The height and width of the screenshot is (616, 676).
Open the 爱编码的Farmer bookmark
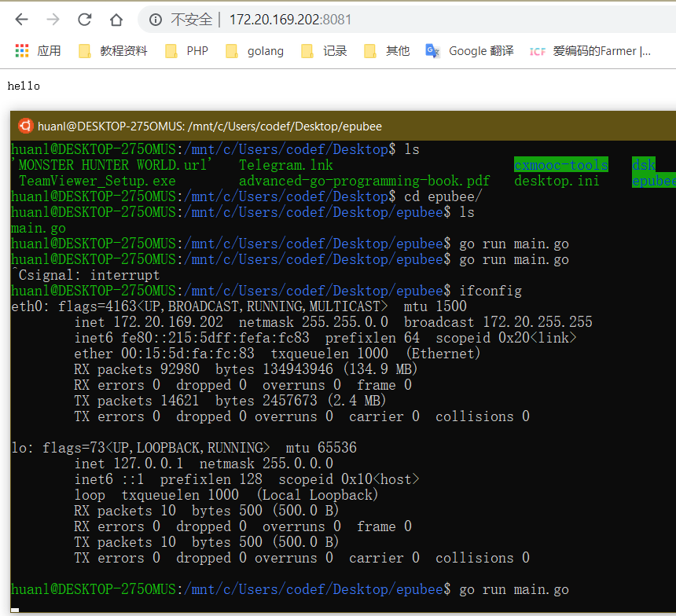pyautogui.click(x=591, y=51)
